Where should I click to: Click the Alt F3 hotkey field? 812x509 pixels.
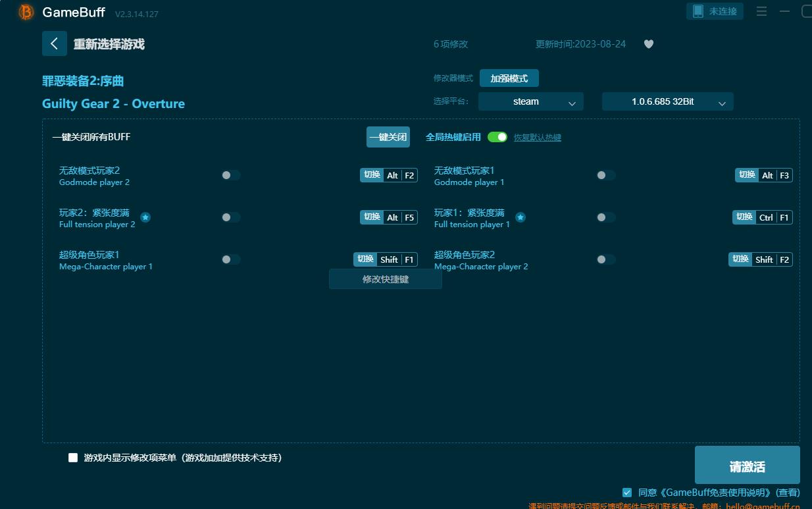click(776, 175)
